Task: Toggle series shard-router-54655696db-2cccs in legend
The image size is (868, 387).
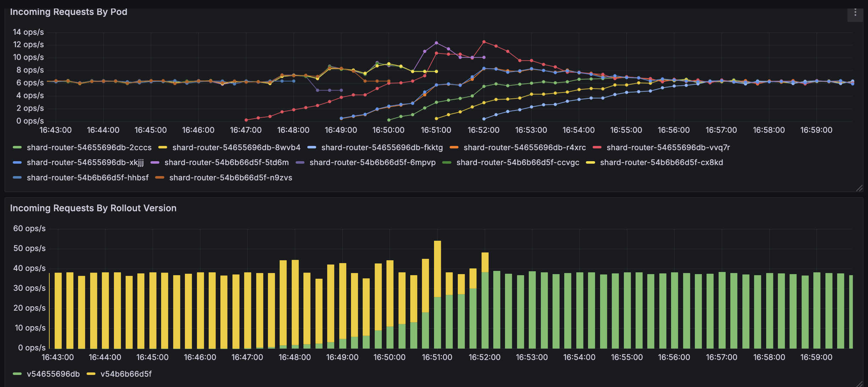Action: (x=89, y=147)
